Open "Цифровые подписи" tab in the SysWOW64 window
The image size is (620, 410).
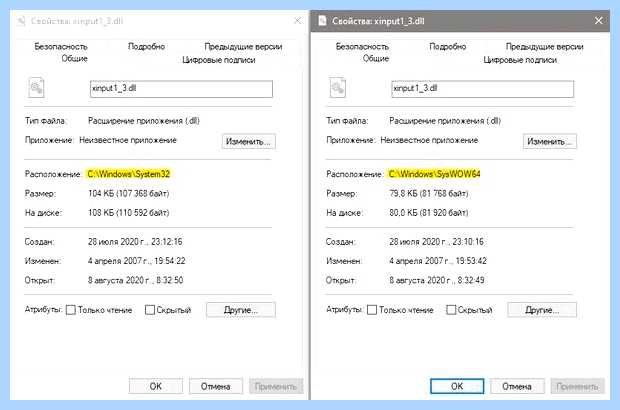520,60
